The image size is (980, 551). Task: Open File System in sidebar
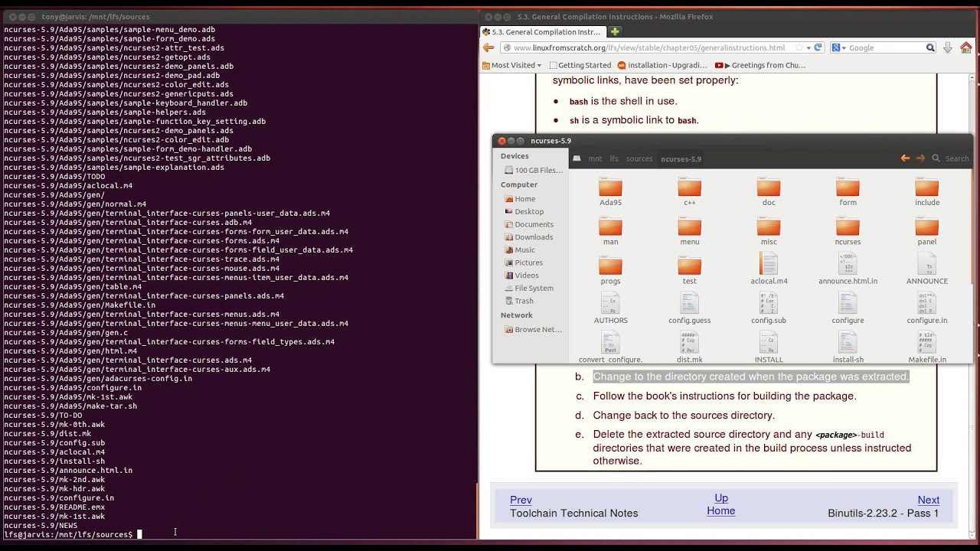click(x=528, y=289)
